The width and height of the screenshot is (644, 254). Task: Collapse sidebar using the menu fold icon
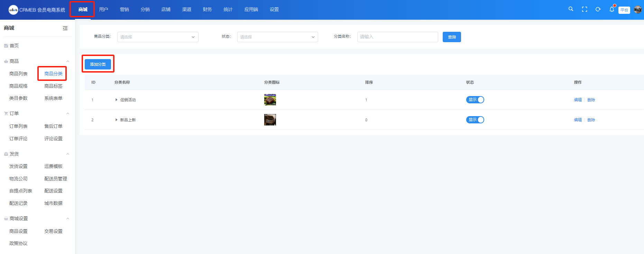click(65, 28)
